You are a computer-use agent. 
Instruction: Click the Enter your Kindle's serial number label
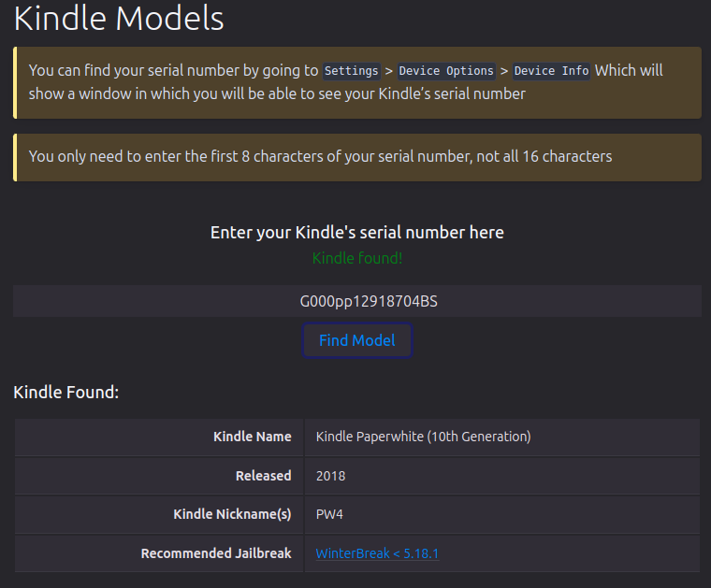point(356,233)
